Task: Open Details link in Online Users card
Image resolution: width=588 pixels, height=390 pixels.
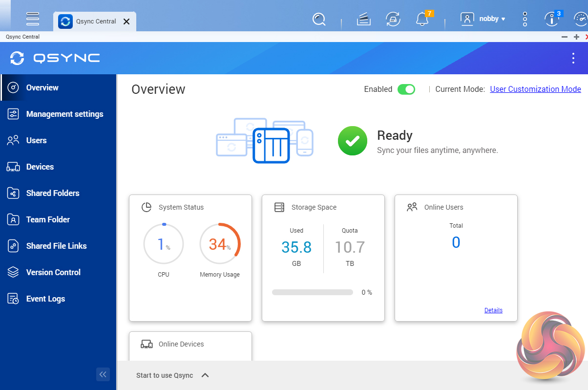Action: click(493, 310)
